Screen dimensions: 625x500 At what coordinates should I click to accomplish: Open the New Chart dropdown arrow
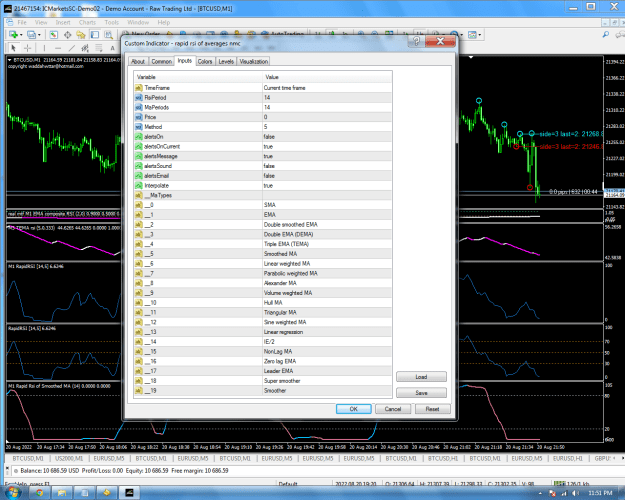tap(21, 35)
